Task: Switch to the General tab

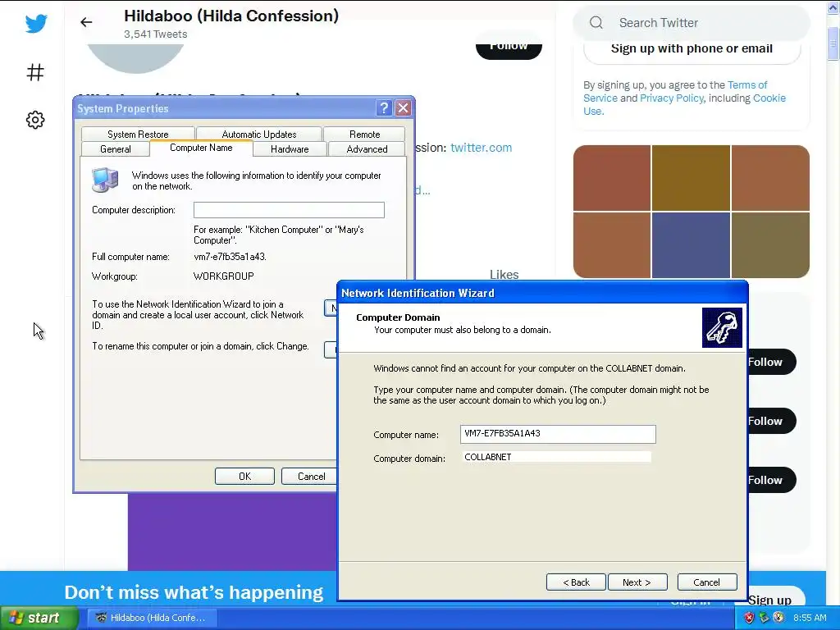Action: tap(115, 149)
